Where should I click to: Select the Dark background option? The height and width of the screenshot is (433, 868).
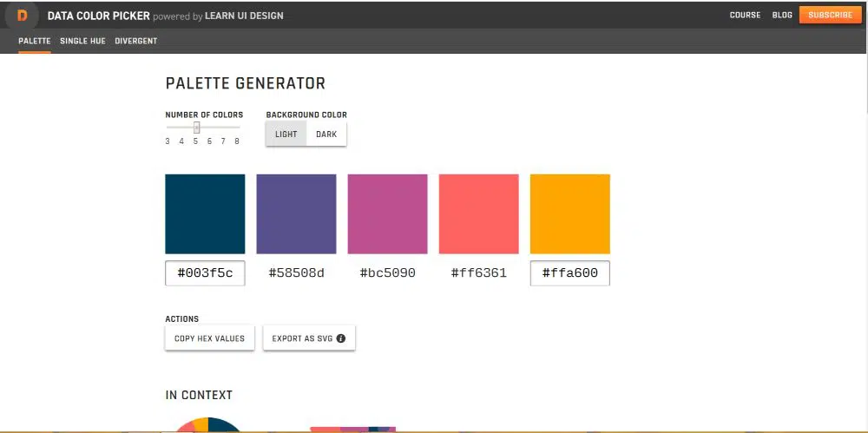click(x=326, y=134)
